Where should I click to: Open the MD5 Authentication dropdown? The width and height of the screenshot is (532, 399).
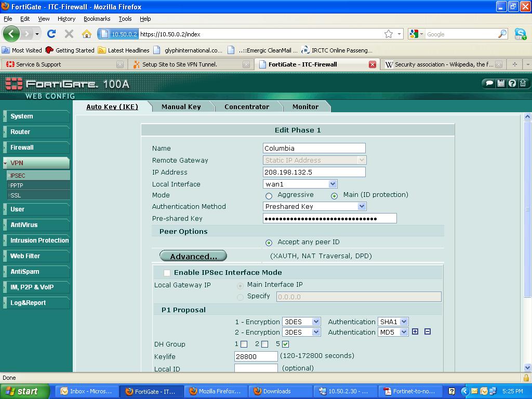click(393, 332)
